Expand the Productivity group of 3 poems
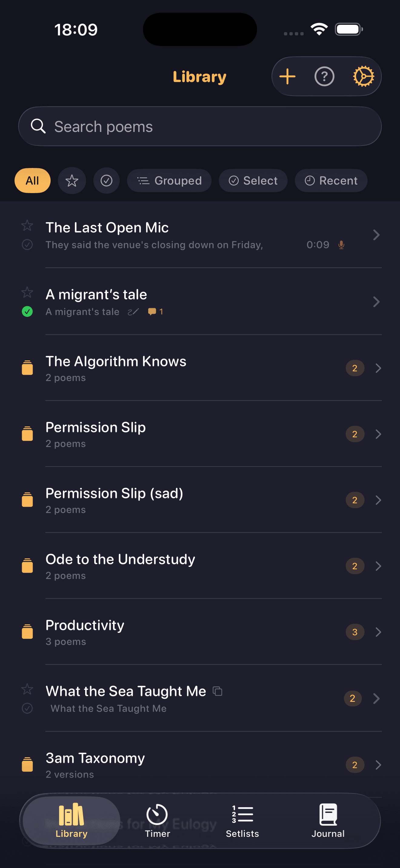Viewport: 400px width, 868px height. click(x=378, y=632)
